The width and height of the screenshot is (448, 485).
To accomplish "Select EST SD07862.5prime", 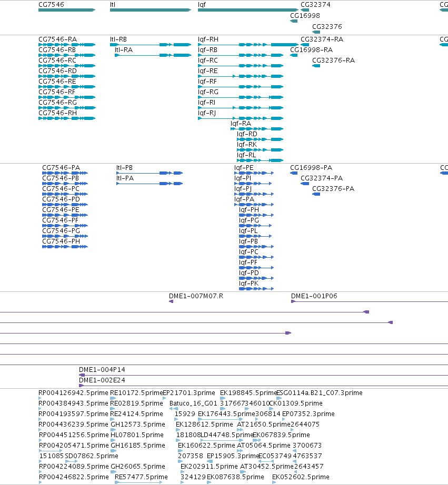I will [x=71, y=461].
